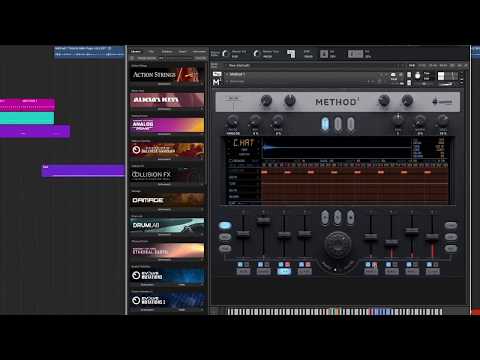
Task: Select the teal clip in DAW arrangement
Action: 27,118
